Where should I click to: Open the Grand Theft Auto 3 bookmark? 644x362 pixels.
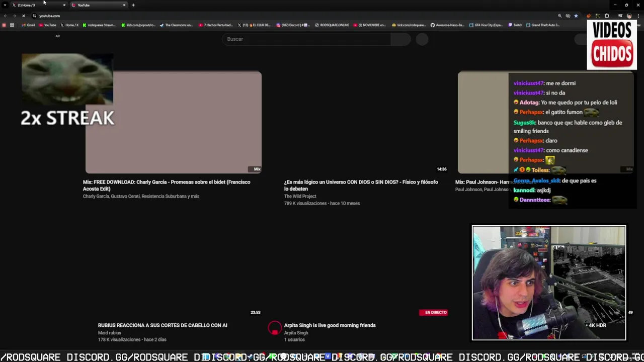543,25
